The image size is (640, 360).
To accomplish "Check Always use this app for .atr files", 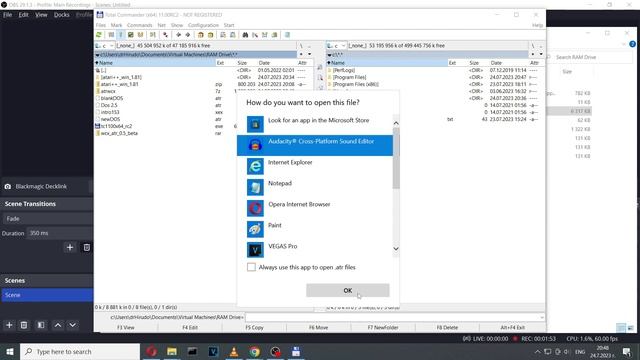I will point(251,267).
